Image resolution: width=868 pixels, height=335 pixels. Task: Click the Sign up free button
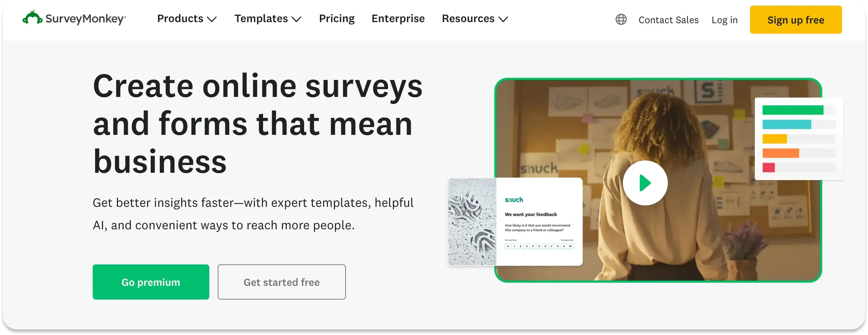796,20
